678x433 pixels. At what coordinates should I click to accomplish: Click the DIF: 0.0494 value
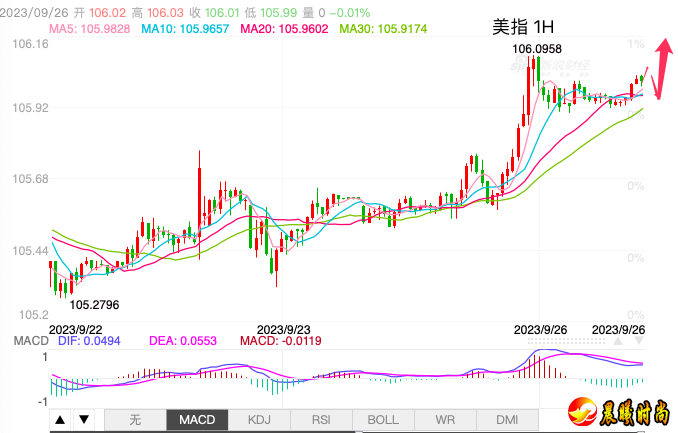tap(89, 341)
